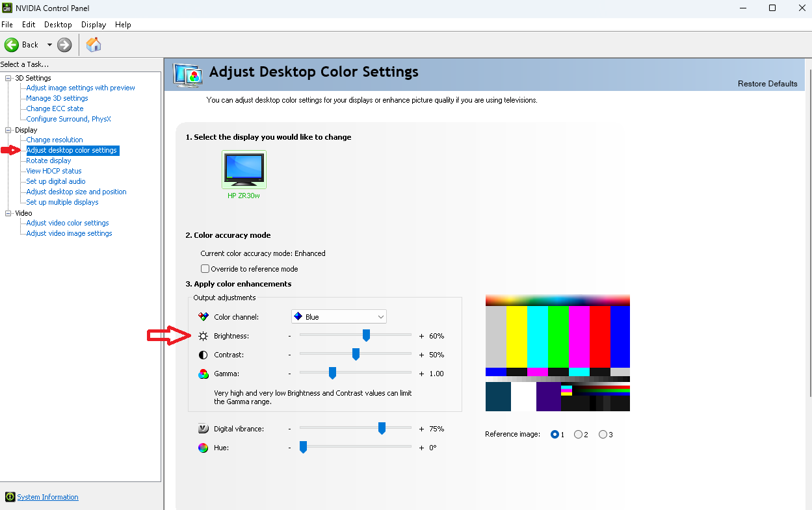Select the HP ZR30w monitor icon
812x510 pixels.
pyautogui.click(x=244, y=169)
